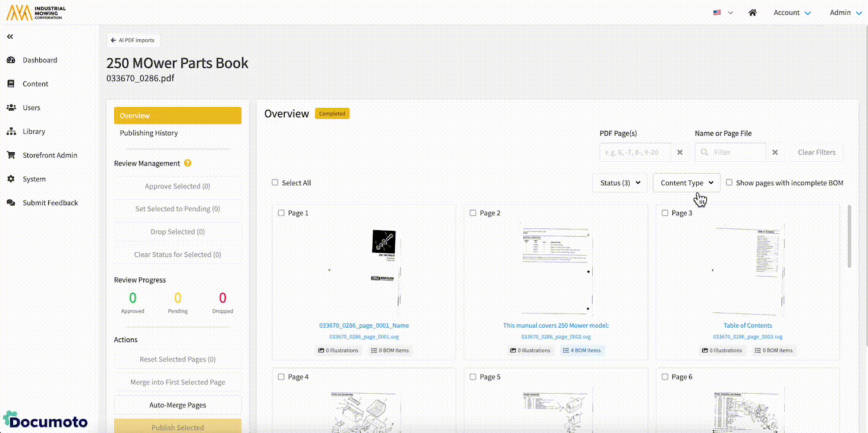Open the Library menu item
Image resolution: width=868 pixels, height=433 pixels.
[x=34, y=131]
